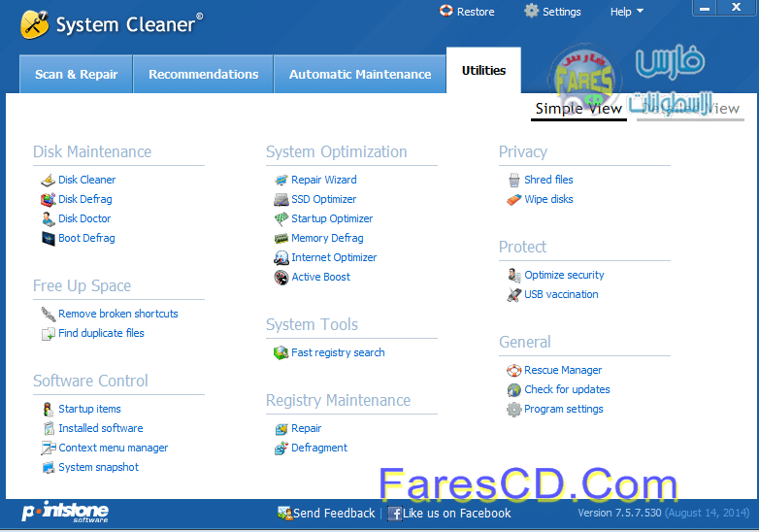This screenshot has width=759, height=532.
Task: Click the Installed software icon
Action: (48, 428)
